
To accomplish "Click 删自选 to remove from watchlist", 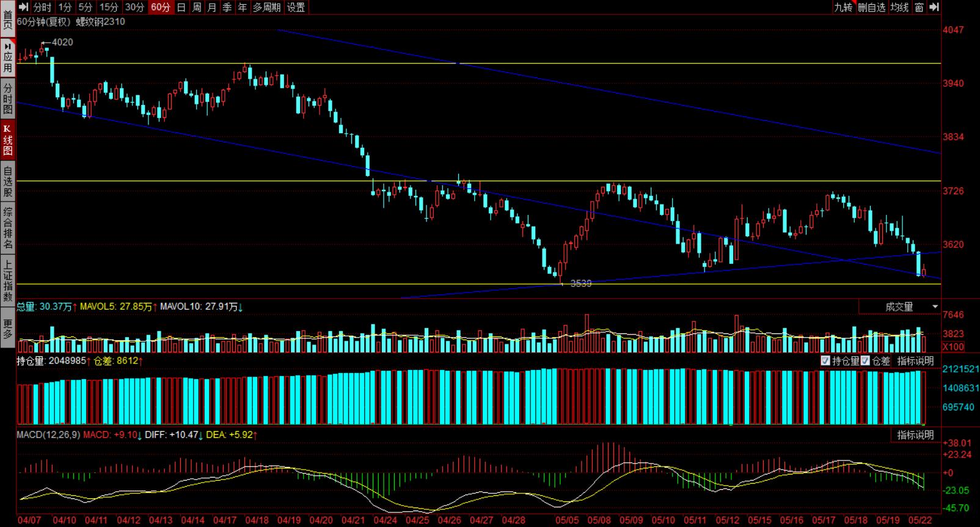I will tap(871, 7).
